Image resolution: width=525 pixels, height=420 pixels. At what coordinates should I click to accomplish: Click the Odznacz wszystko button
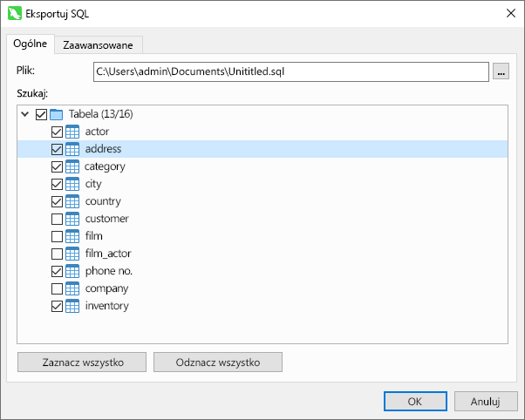tap(218, 362)
